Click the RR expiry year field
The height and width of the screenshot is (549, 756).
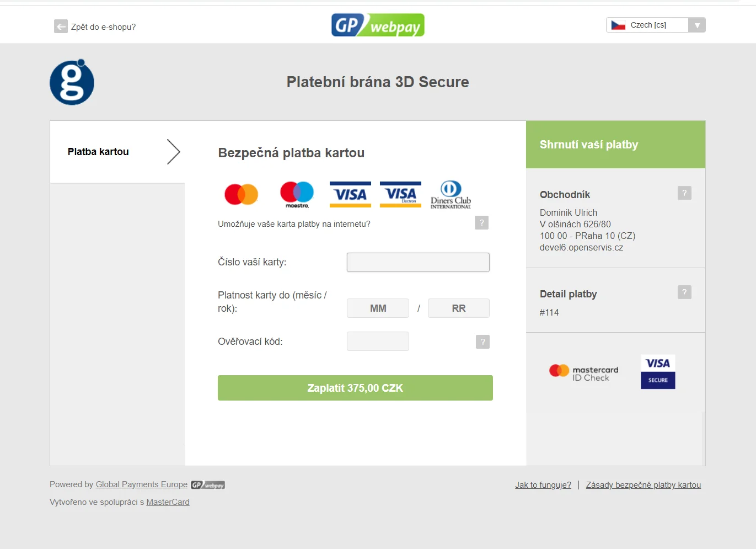coord(458,308)
